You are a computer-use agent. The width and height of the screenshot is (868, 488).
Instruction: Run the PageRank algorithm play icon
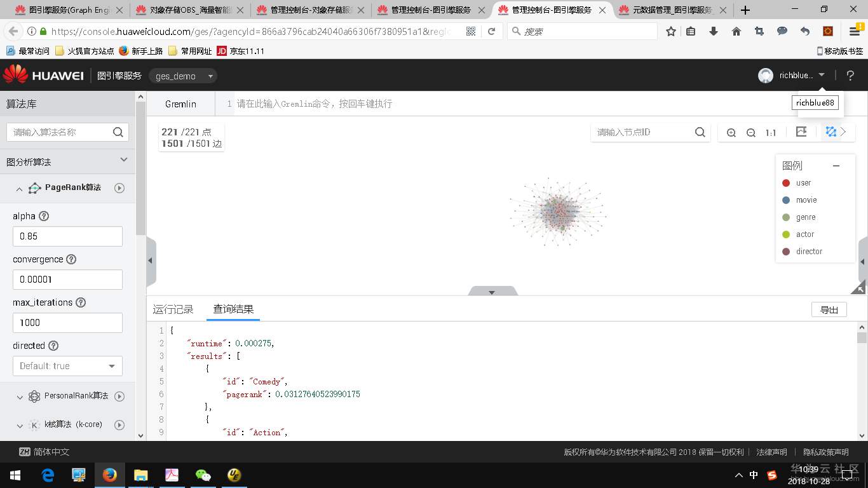click(119, 187)
